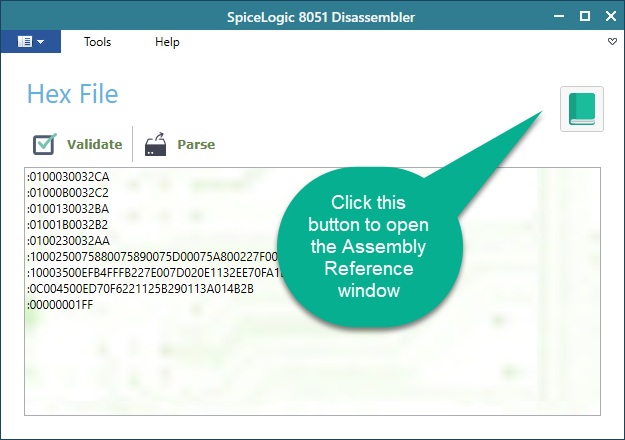Click hex line :01000B0032C2

[x=68, y=192]
